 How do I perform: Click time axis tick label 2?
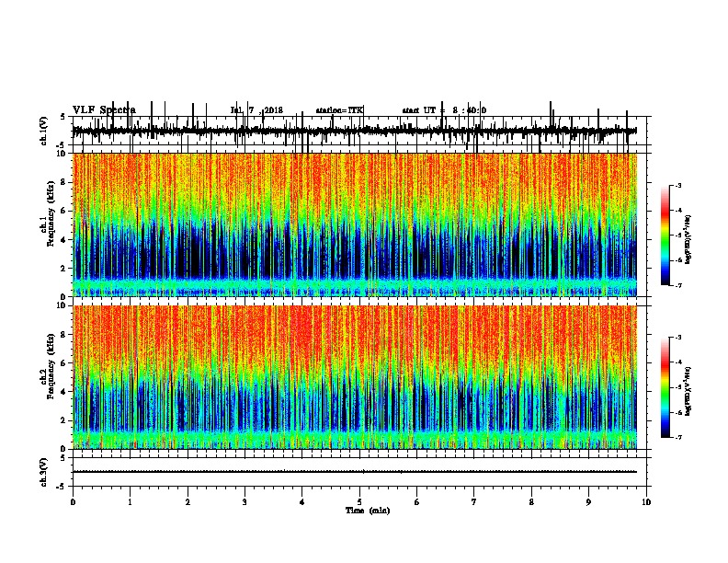coord(188,502)
